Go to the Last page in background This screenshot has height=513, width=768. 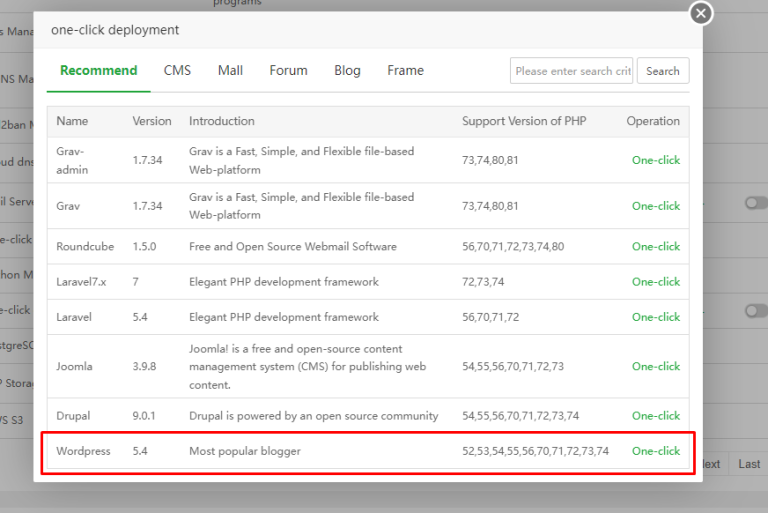click(749, 464)
